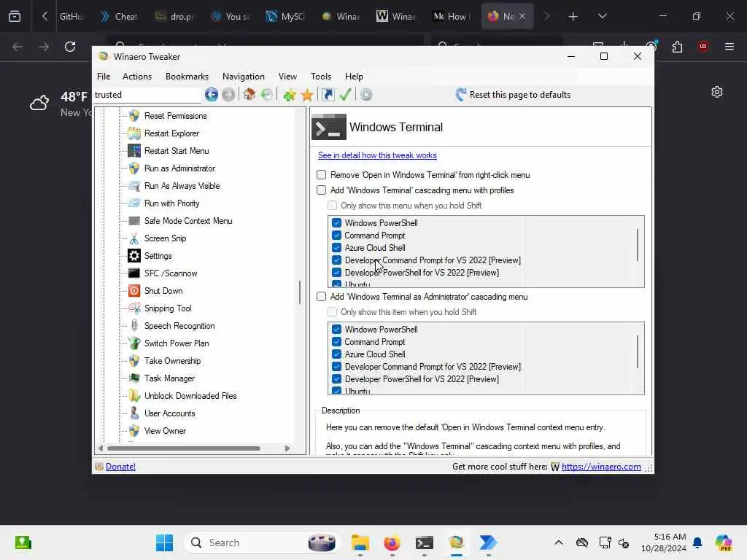
Task: Click Administrator profile list vertical scrollbar
Action: pos(638,352)
